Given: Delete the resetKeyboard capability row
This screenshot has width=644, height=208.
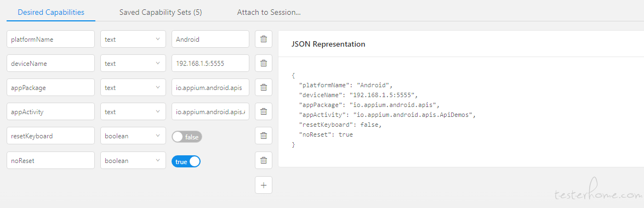Looking at the screenshot, I should click(x=264, y=136).
